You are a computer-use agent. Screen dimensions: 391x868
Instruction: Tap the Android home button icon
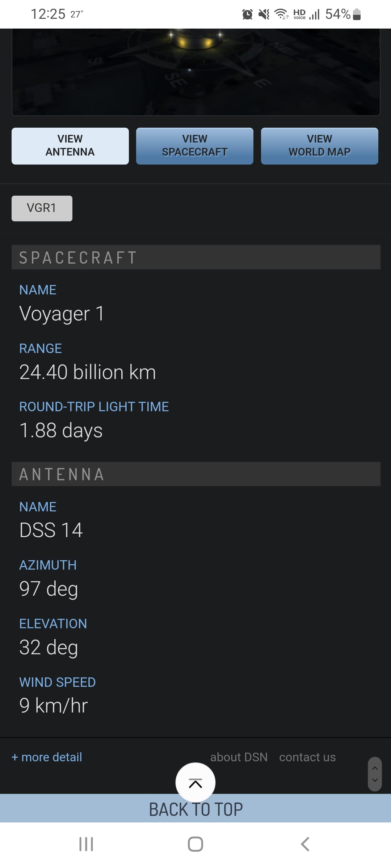(195, 844)
